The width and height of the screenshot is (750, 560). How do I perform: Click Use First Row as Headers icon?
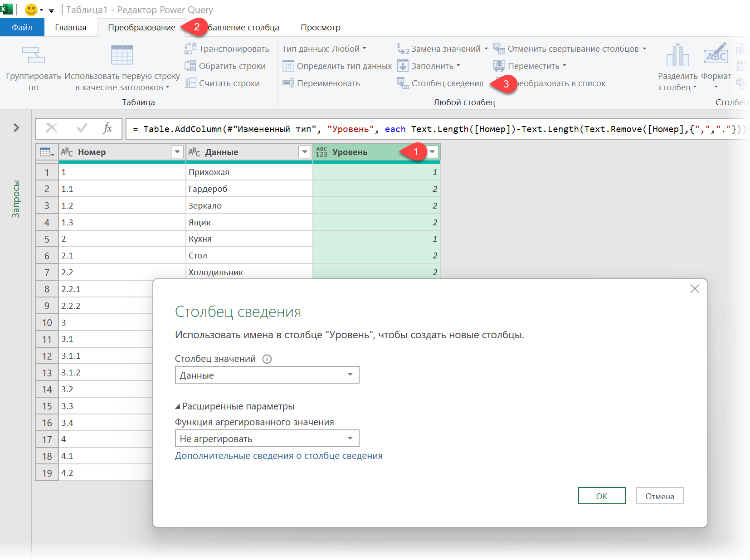(x=122, y=55)
